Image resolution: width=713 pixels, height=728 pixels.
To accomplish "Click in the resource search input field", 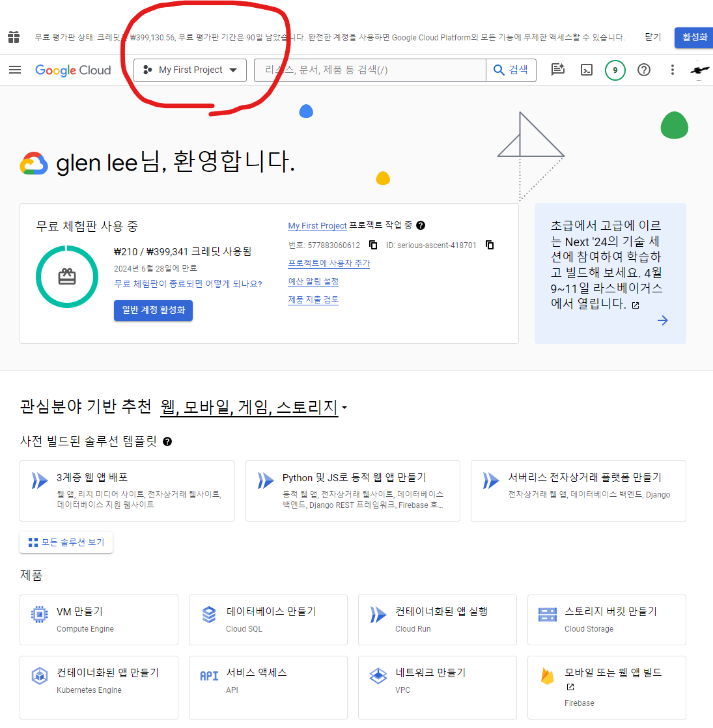I will coord(370,70).
